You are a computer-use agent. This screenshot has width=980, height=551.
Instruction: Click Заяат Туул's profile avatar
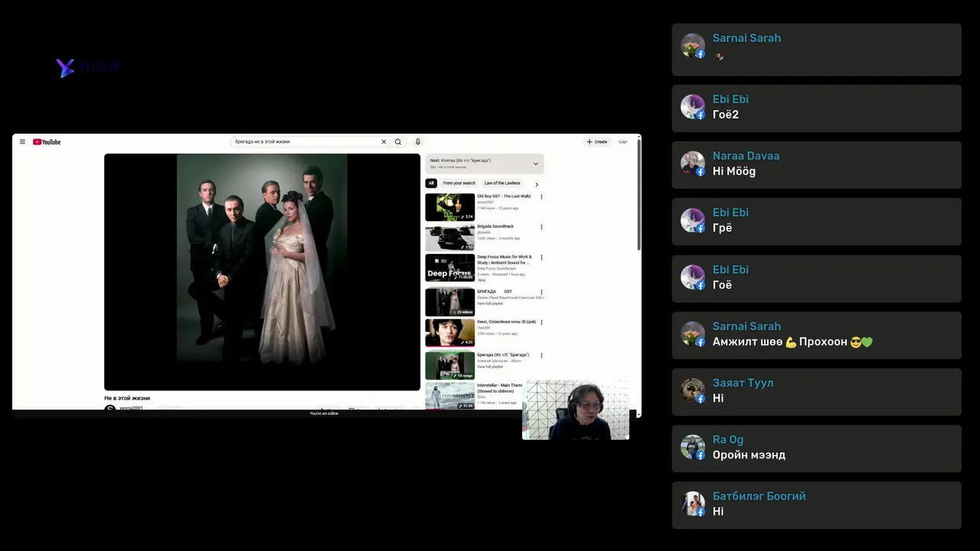[693, 390]
